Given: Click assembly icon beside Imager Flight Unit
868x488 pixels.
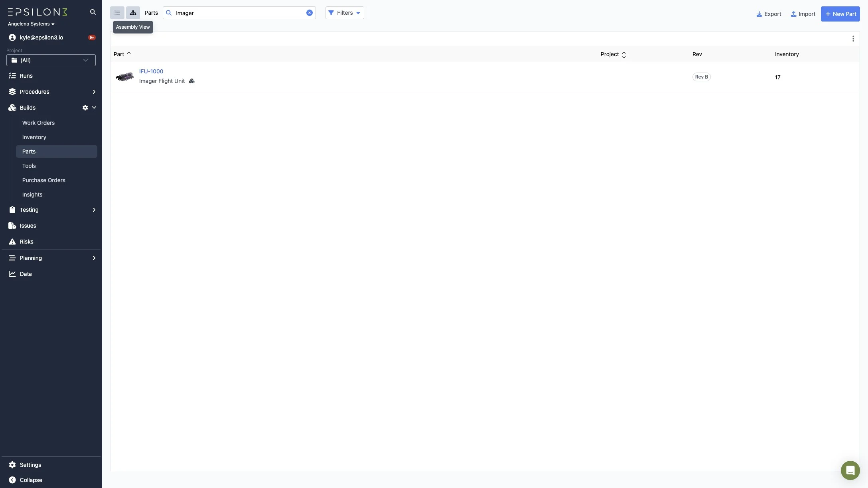Looking at the screenshot, I should click(x=191, y=81).
